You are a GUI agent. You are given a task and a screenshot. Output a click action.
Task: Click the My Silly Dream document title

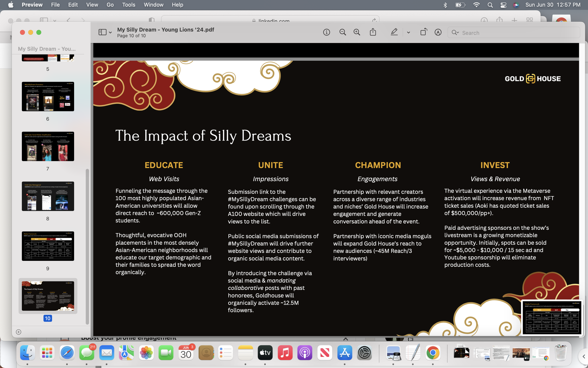(166, 30)
